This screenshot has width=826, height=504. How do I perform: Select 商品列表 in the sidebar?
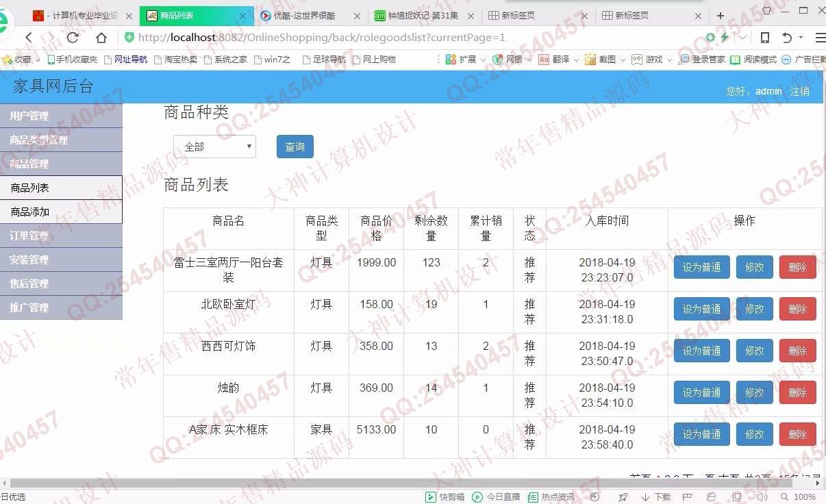(61, 188)
